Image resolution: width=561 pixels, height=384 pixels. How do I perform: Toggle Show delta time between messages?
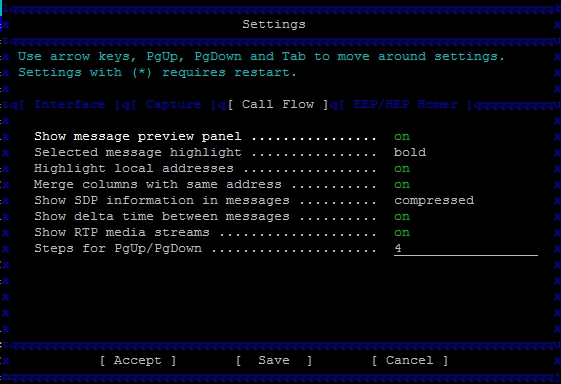tap(402, 217)
